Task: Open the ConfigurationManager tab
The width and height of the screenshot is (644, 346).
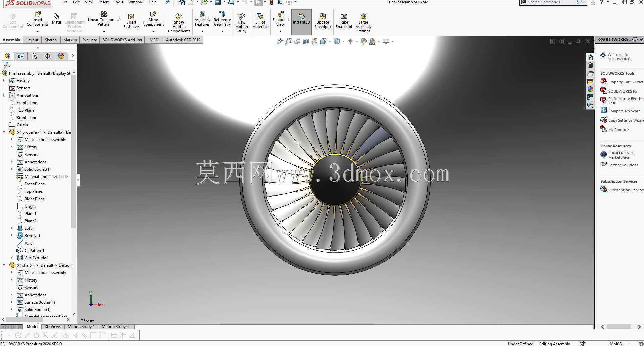Action: [34, 56]
